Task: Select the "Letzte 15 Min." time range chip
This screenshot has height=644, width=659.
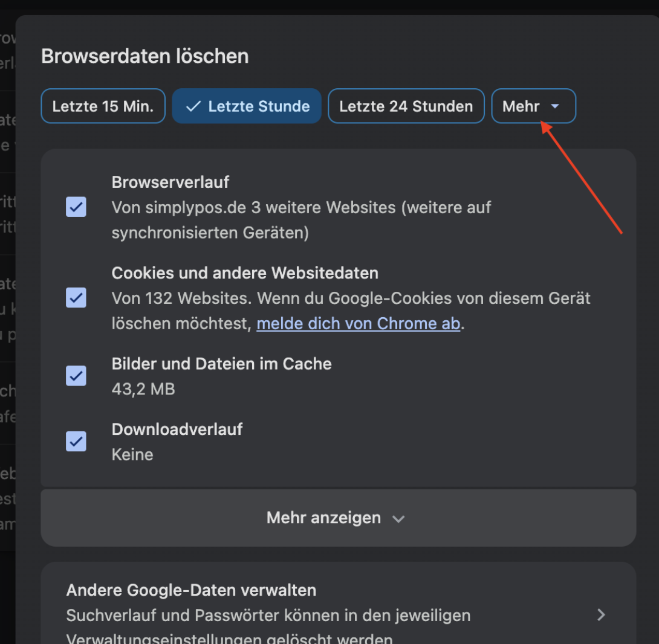Action: 103,106
